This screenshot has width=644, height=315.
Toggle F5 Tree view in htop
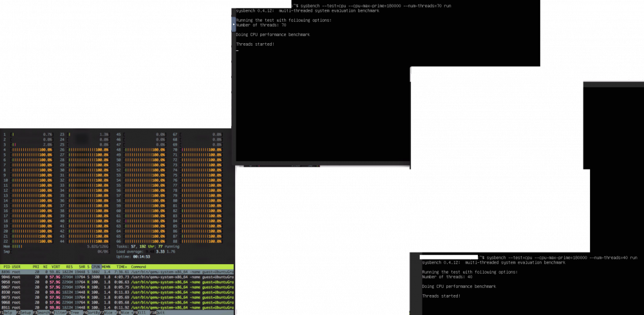[x=75, y=312]
